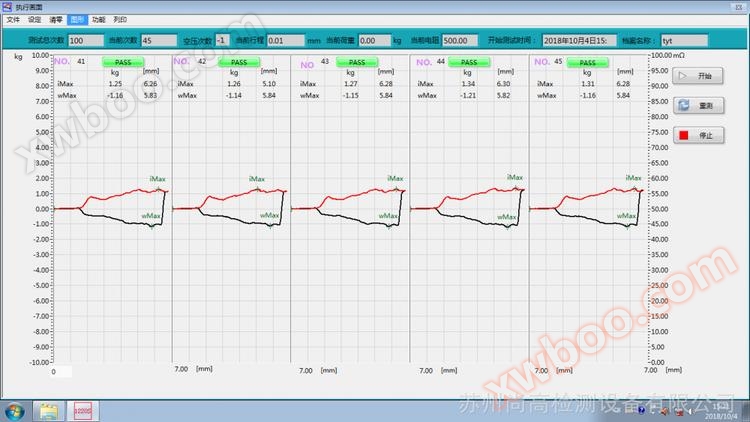Click the start time field 2018年10月4日
Screen dimensions: 750x422
click(580, 41)
